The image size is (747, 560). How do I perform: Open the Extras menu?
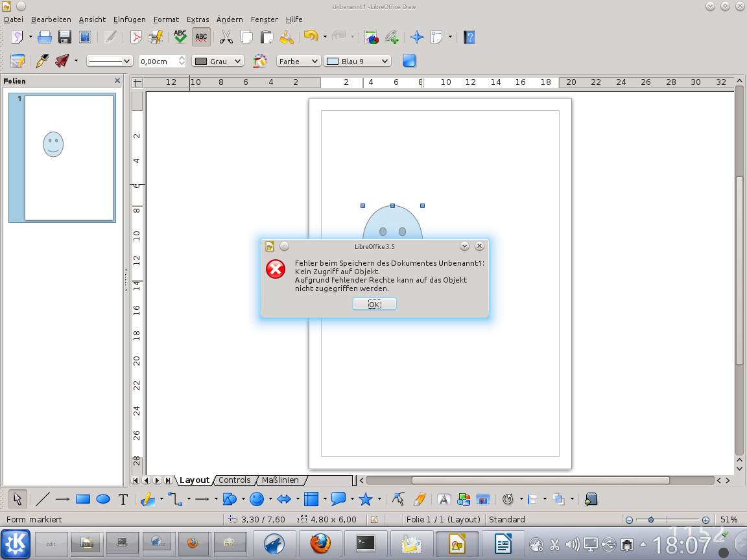198,19
